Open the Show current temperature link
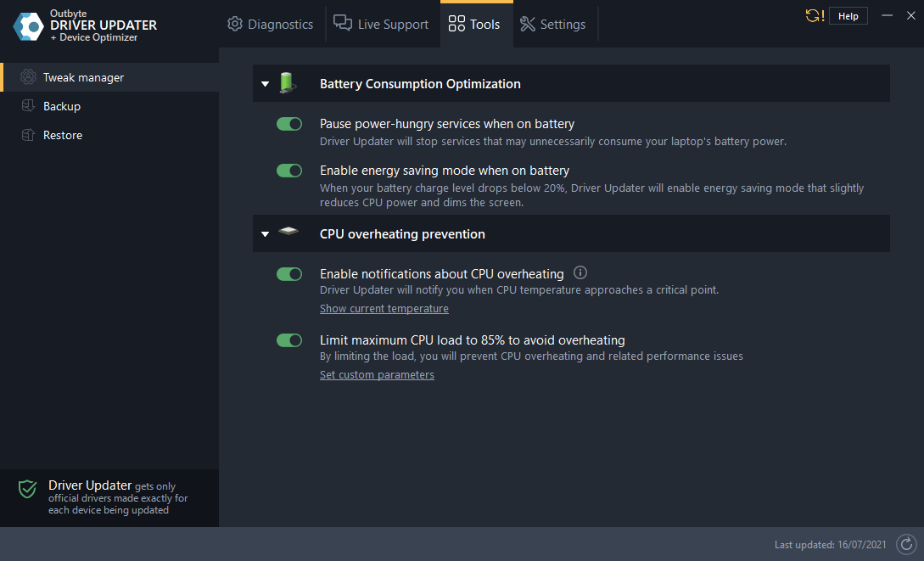This screenshot has width=924, height=561. (x=384, y=308)
